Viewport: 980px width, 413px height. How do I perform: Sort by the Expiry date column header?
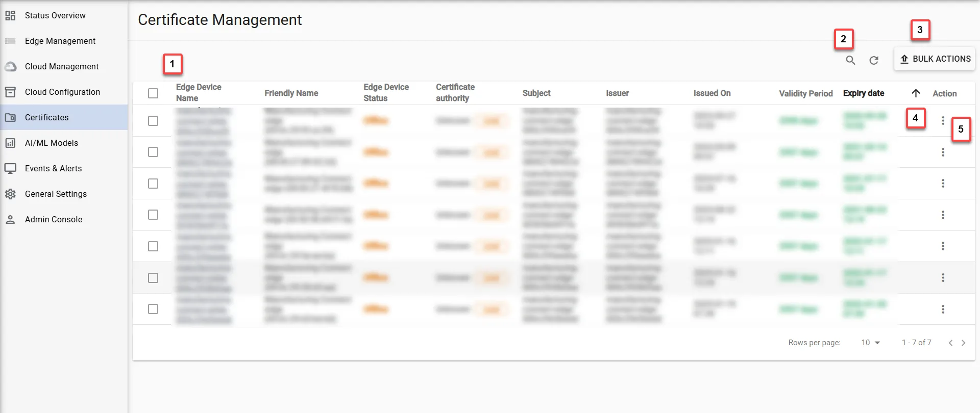[864, 93]
